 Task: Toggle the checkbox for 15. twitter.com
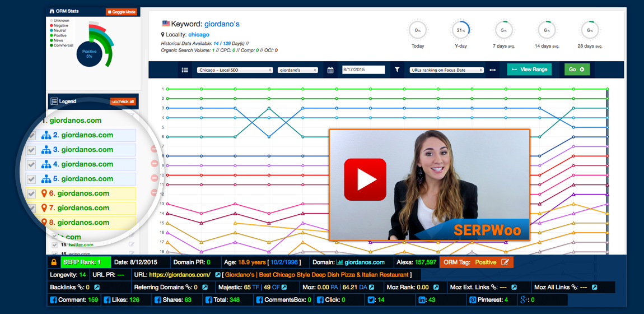coord(55,244)
